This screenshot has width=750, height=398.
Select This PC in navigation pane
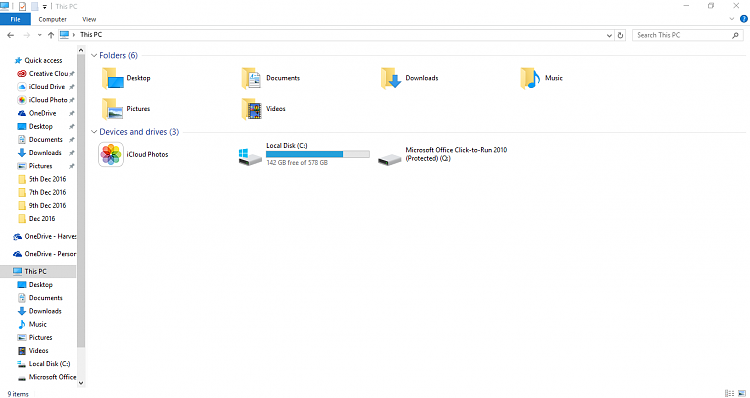[x=38, y=271]
